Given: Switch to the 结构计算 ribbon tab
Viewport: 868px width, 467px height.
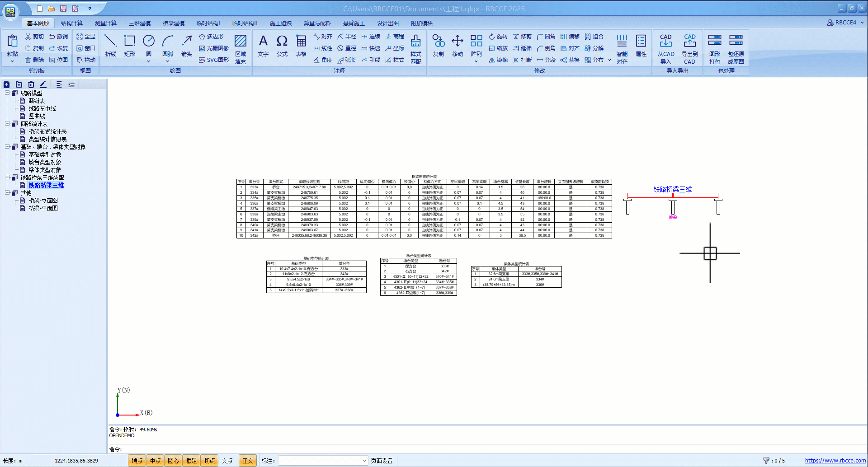Looking at the screenshot, I should (x=72, y=23).
